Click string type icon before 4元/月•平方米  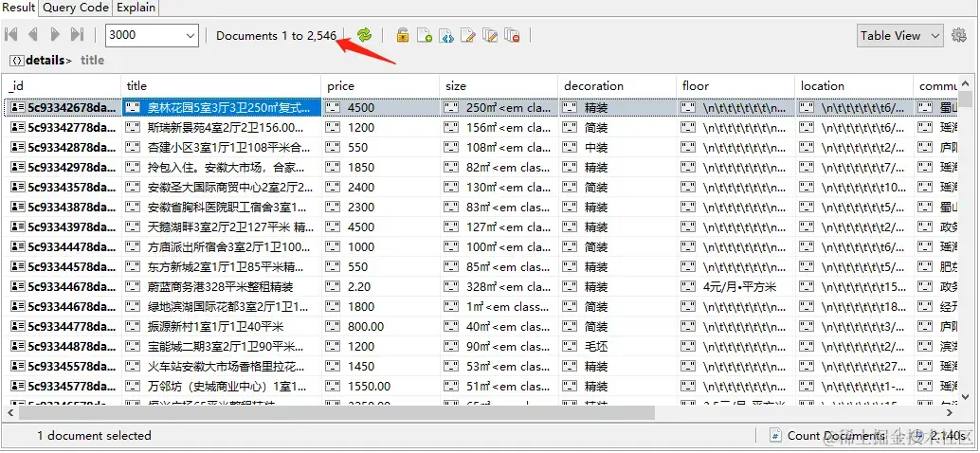[x=688, y=287]
